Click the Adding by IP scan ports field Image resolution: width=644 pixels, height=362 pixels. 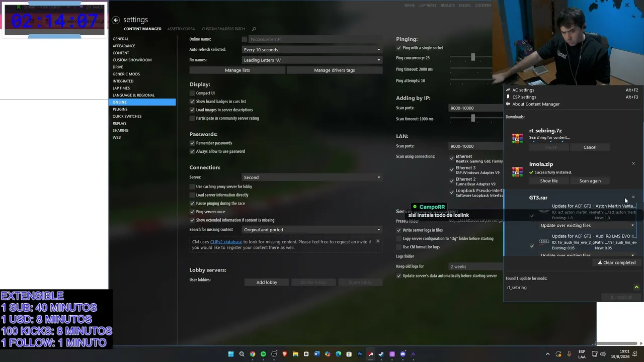coord(476,108)
